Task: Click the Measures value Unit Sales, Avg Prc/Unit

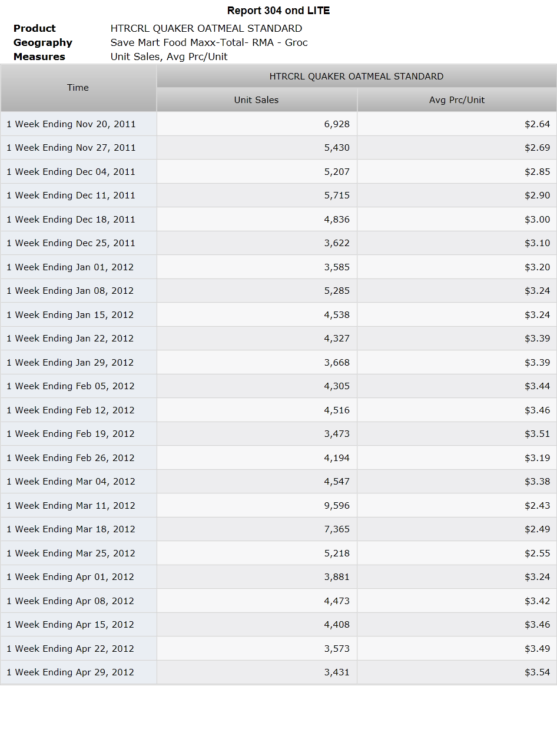Action: click(169, 57)
